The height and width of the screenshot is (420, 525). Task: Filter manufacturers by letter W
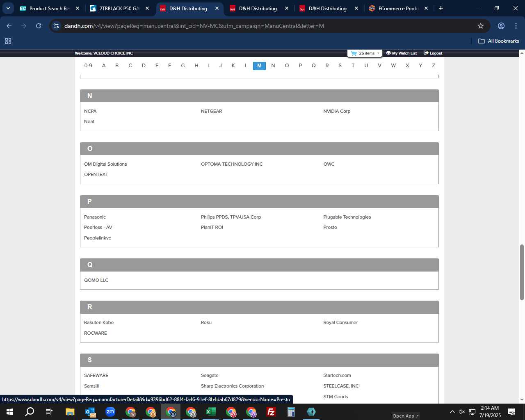(393, 66)
